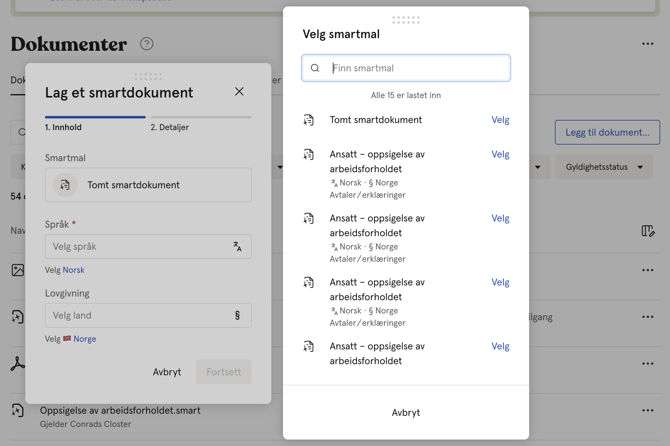Viewport: 670px width, 446px height.
Task: Choose the third Ansatt – oppsigelse av arbeidsforholdet template
Action: pos(500,282)
